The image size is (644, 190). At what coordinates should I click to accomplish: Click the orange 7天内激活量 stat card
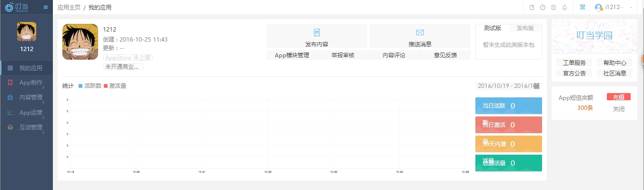pos(509,144)
